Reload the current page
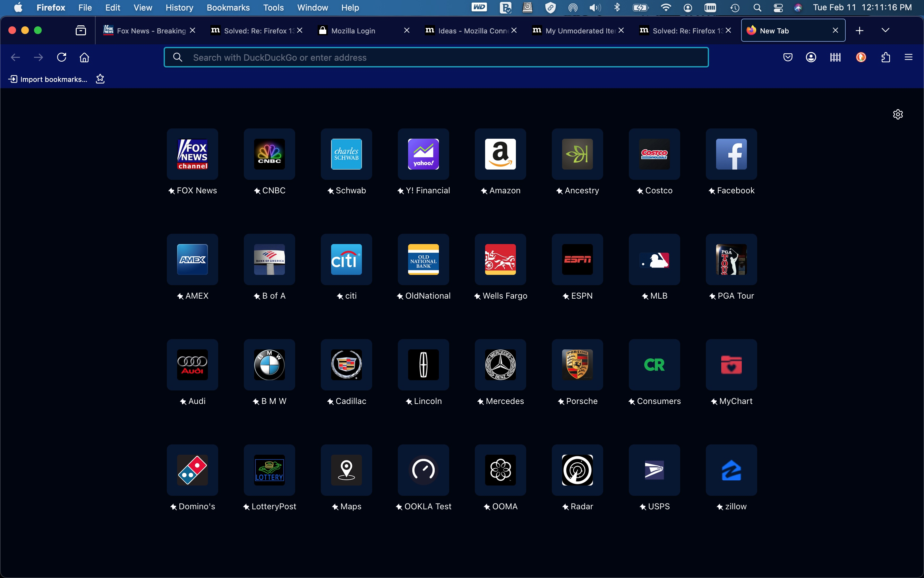 click(62, 57)
